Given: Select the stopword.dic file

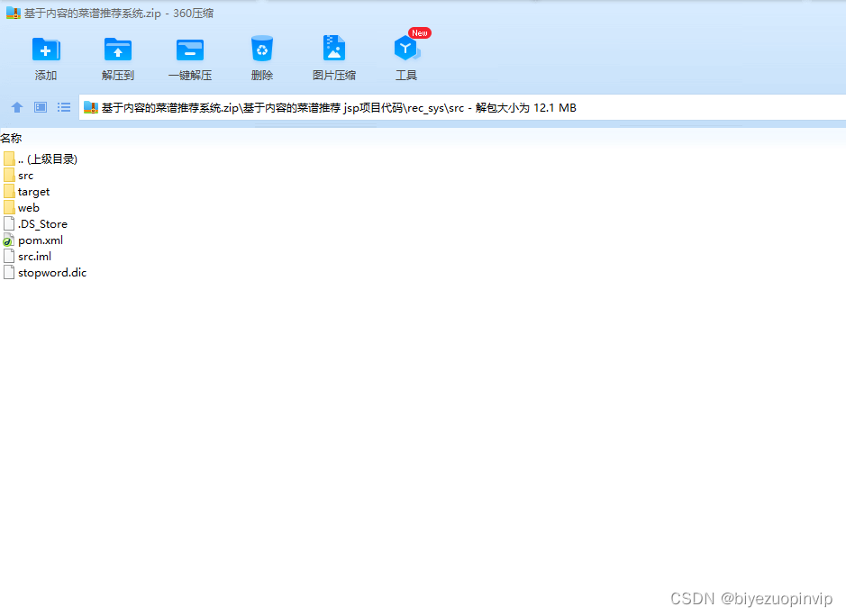Looking at the screenshot, I should coord(45,272).
